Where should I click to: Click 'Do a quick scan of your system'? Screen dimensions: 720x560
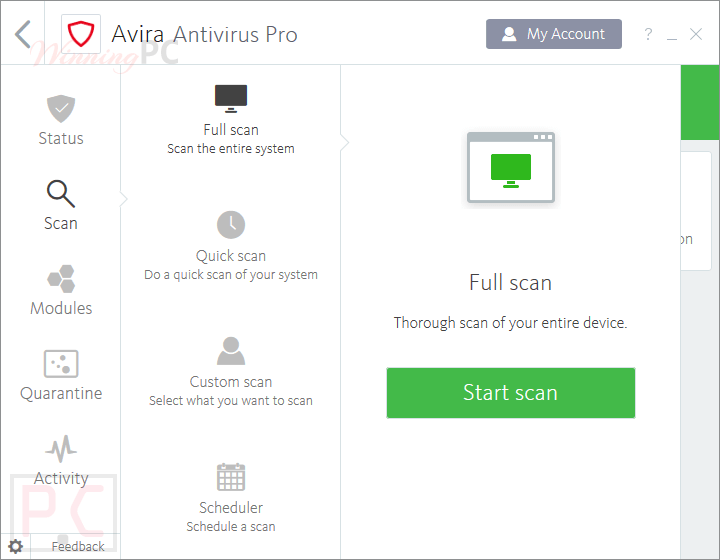(x=231, y=274)
